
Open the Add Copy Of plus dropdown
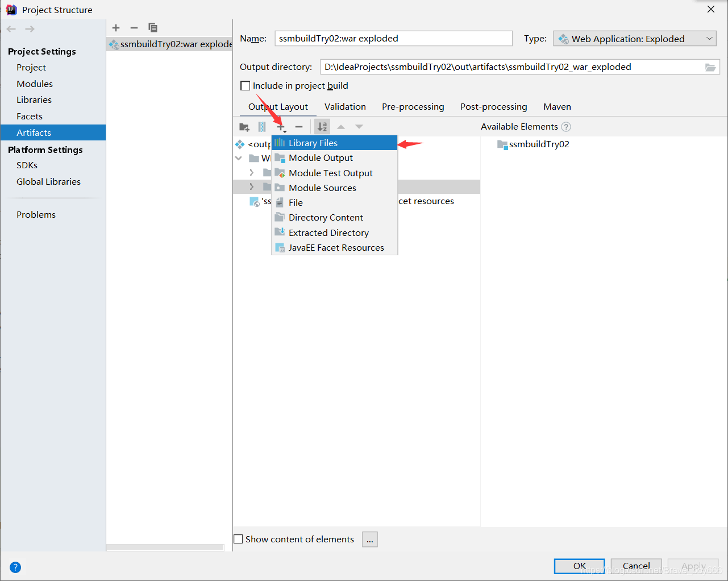coord(281,127)
